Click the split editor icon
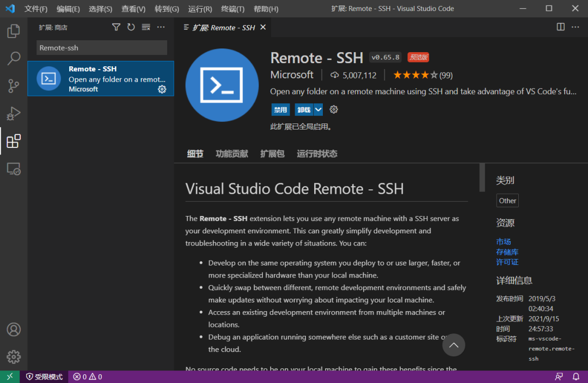The image size is (588, 383). pos(561,27)
